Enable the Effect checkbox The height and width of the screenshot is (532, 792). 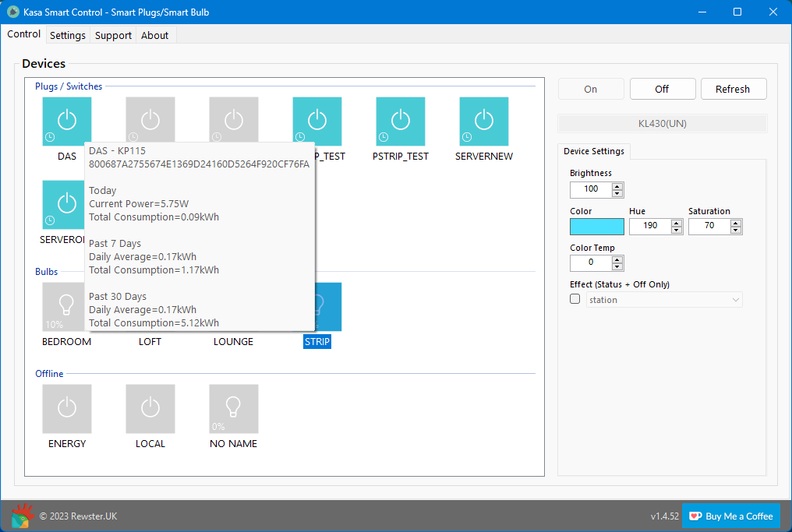click(575, 298)
